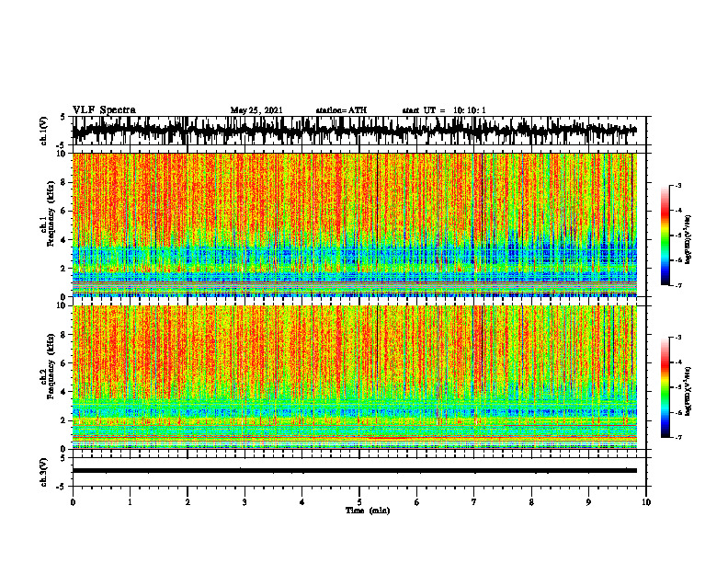This screenshot has width=728, height=563.
Task: Click ch.1 frequency tick label '6'
Action: [64, 212]
